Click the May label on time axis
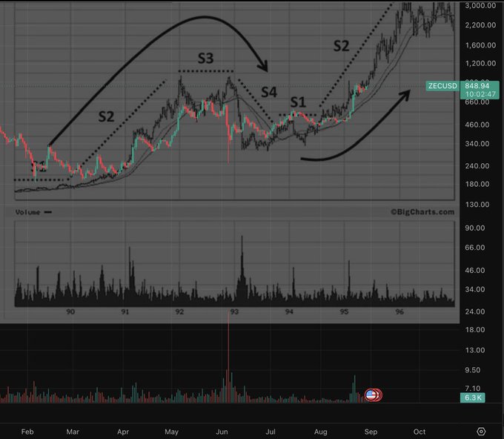Screen dimensions: 504x439 tap(171, 432)
